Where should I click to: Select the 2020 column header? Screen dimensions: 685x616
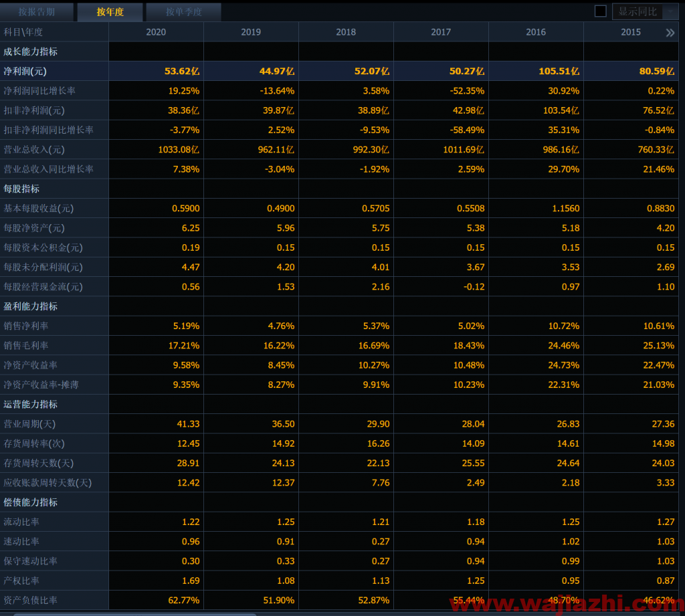tap(156, 32)
